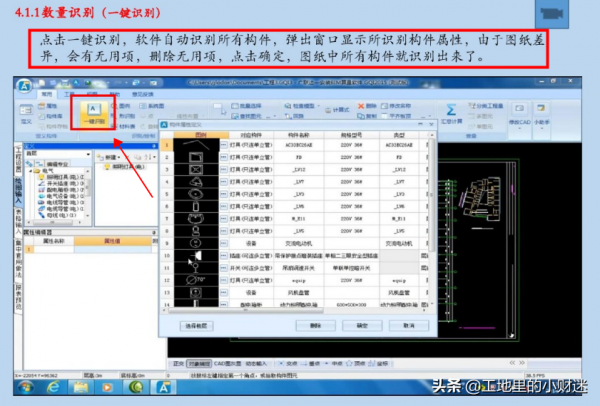Click the 修改名称 rename tool

(x=396, y=106)
